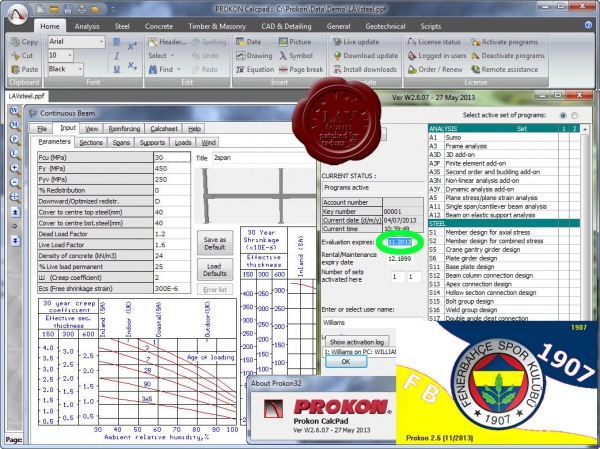Select first active set of programs radio
The width and height of the screenshot is (600, 449).
click(563, 115)
